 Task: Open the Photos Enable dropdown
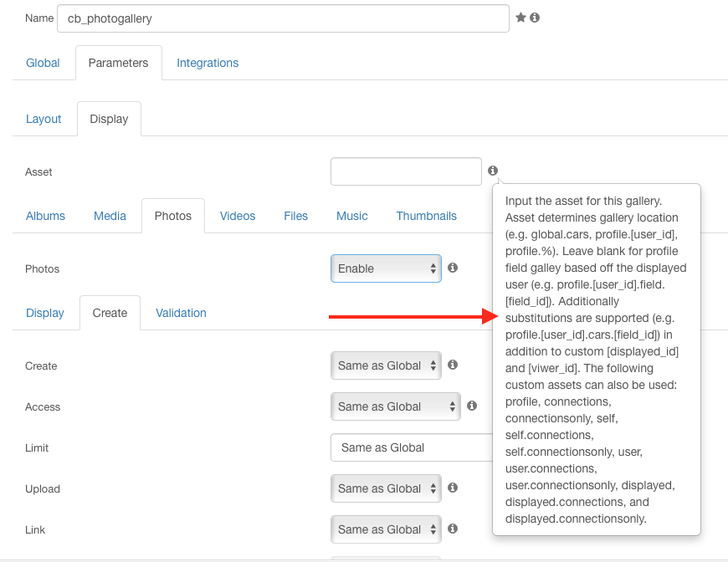click(x=386, y=269)
